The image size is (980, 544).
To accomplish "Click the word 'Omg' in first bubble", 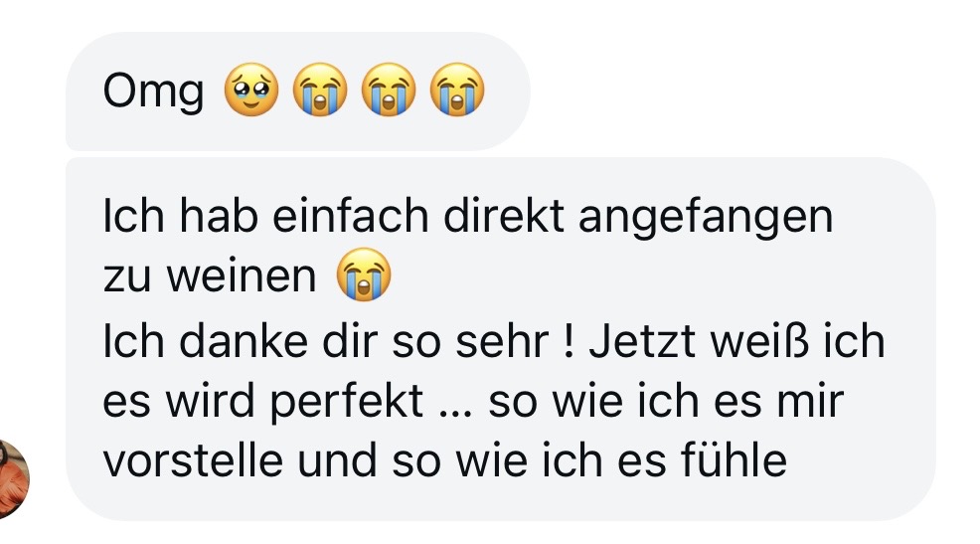I will point(154,93).
